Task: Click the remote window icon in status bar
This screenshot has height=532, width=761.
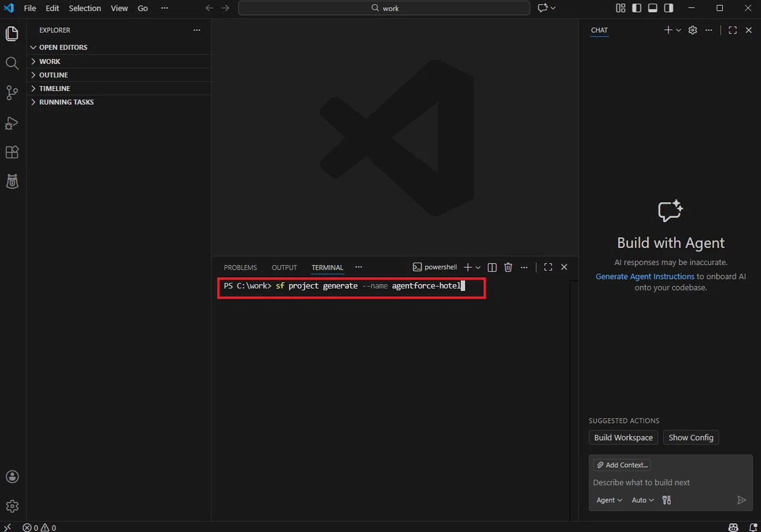Action: click(8, 527)
